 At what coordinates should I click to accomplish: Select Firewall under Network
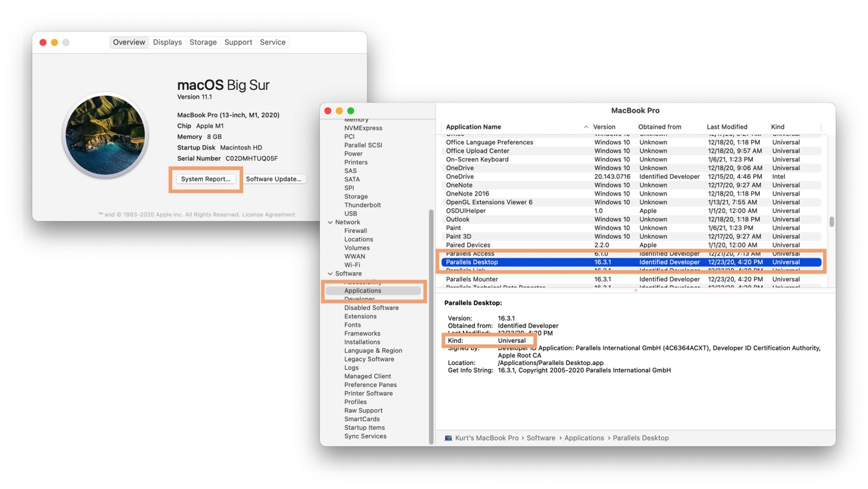[356, 231]
